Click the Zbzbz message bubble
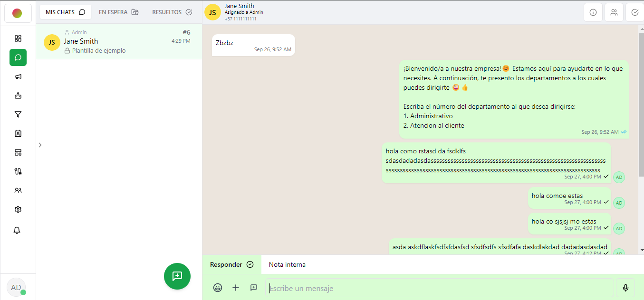This screenshot has height=300, width=644. point(253,45)
